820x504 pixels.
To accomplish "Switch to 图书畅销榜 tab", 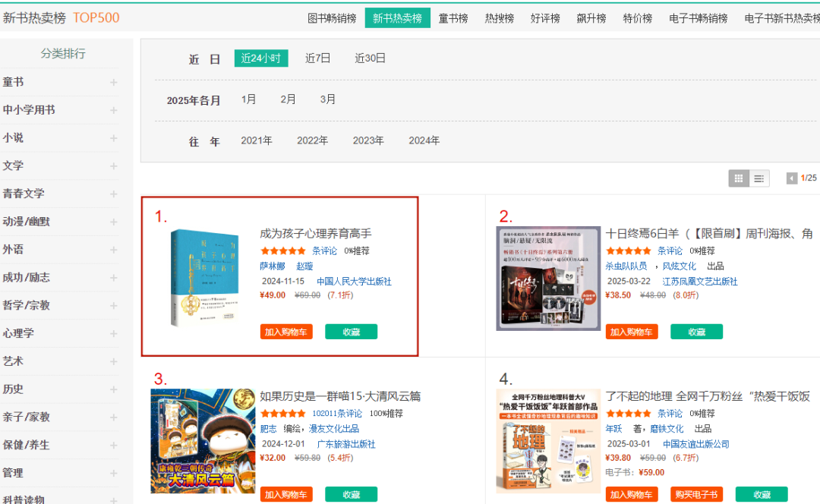I will click(332, 18).
